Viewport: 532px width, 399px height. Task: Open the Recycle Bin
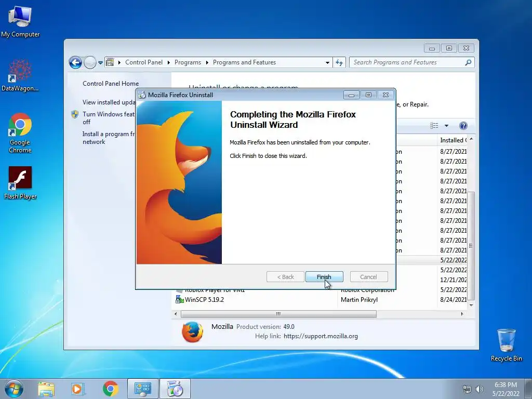pos(506,345)
